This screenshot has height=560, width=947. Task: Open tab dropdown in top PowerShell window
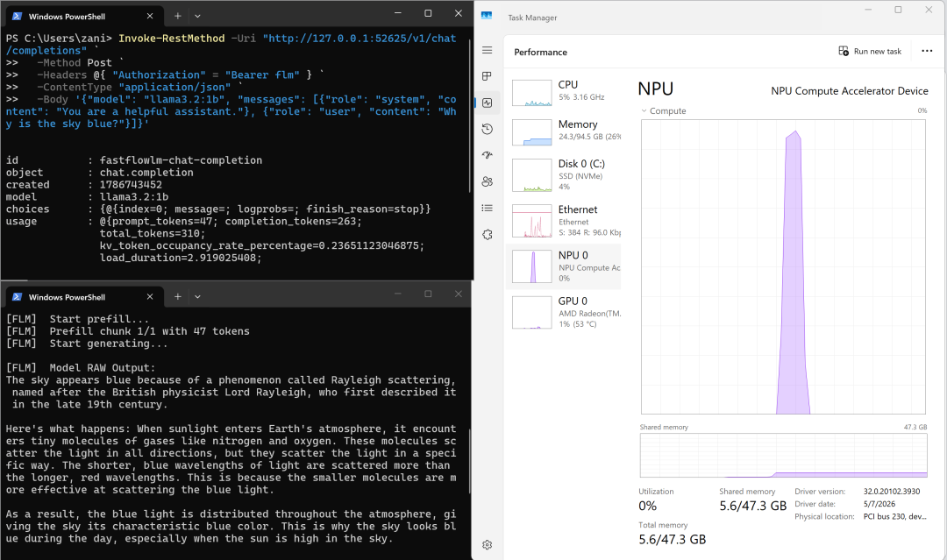[x=197, y=17]
